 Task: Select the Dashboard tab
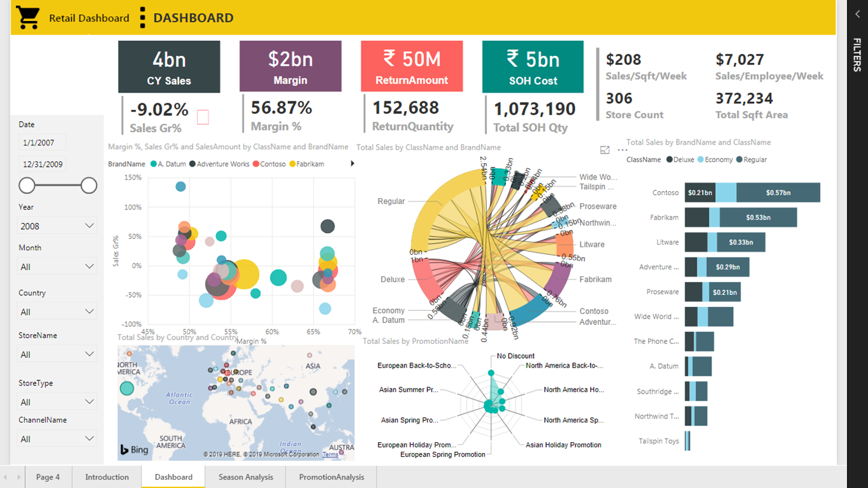173,477
